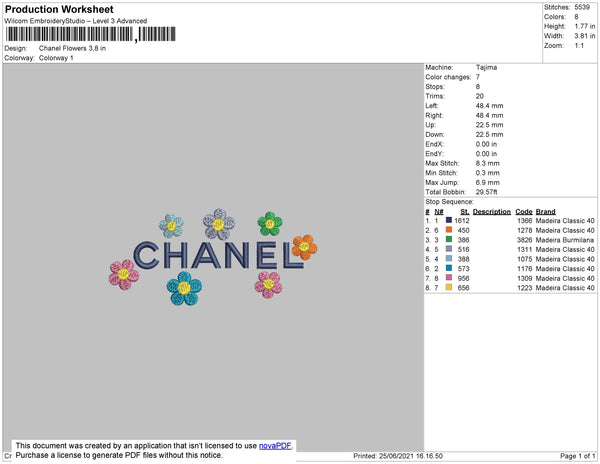Click the stitch count '1612' in row 1
This screenshot has height=464, width=600.
[461, 220]
